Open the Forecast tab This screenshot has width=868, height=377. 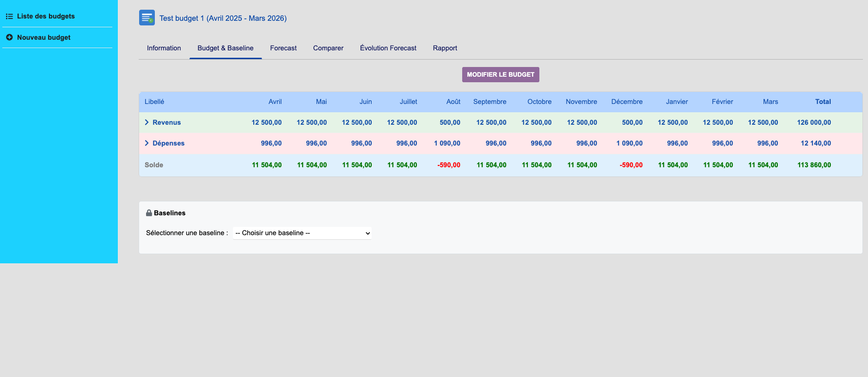pyautogui.click(x=283, y=48)
